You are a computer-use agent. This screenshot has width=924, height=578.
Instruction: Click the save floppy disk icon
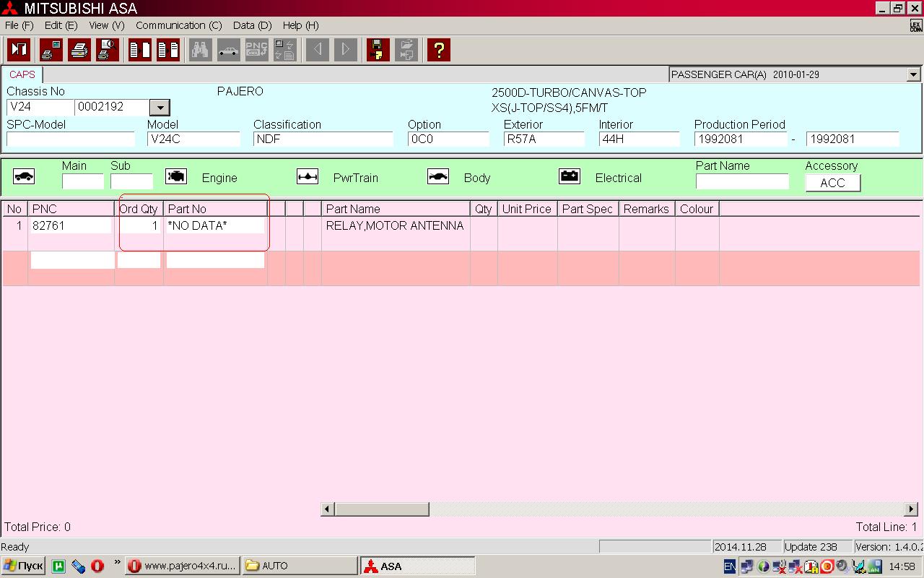[378, 50]
